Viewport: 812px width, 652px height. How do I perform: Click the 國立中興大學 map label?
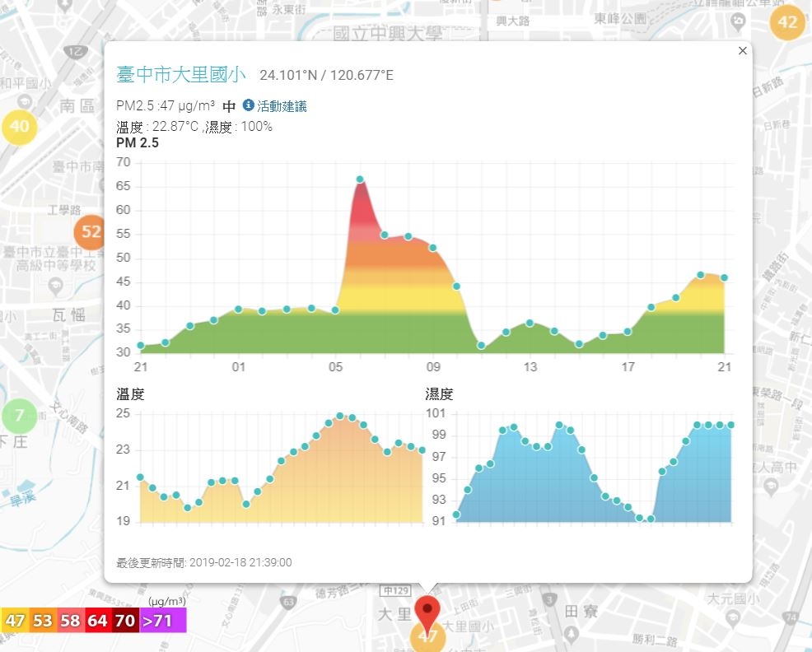(387, 34)
